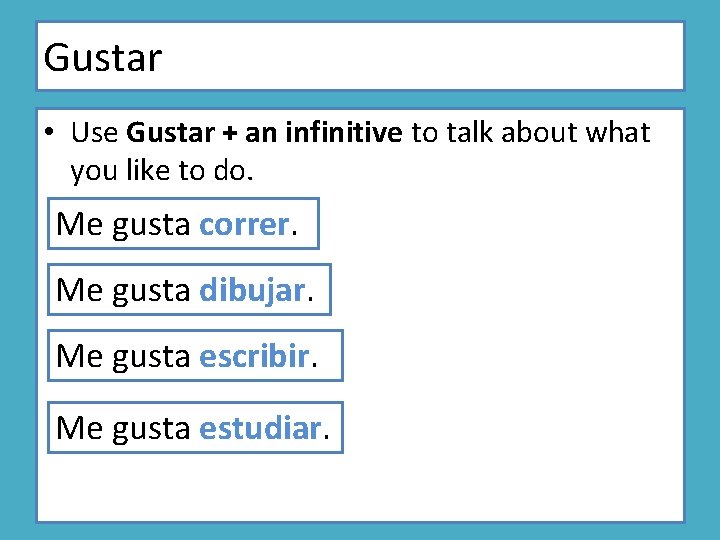
Task: Click 'Me gusta' in the correr box
Action: point(123,225)
